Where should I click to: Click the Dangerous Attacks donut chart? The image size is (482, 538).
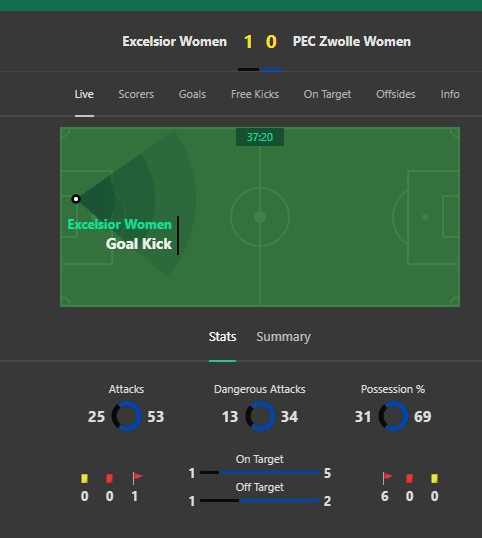point(260,416)
